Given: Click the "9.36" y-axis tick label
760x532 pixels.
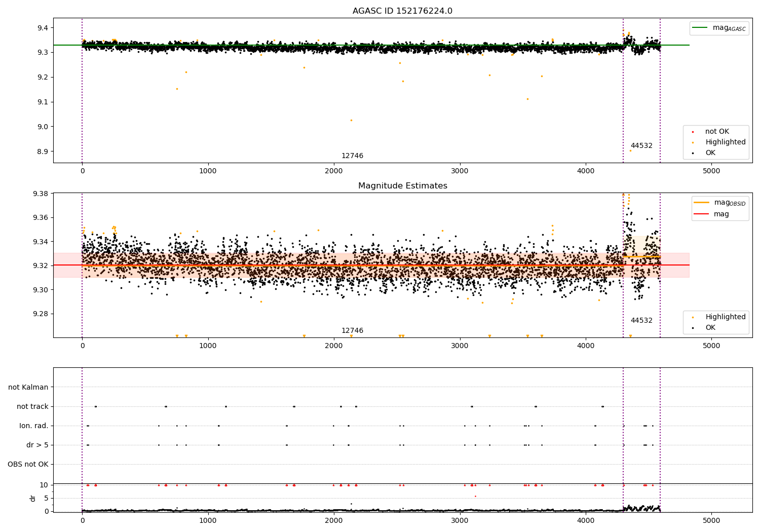Looking at the screenshot, I should (x=41, y=218).
